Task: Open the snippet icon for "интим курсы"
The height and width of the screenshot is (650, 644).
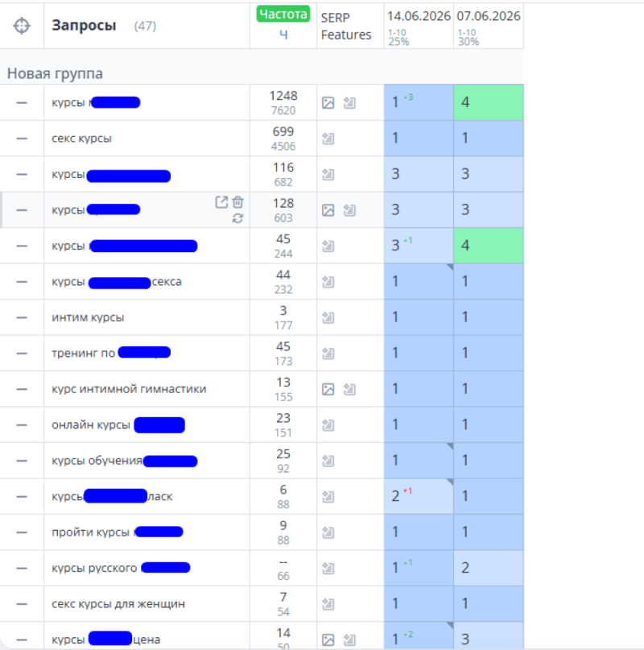Action: [x=328, y=317]
